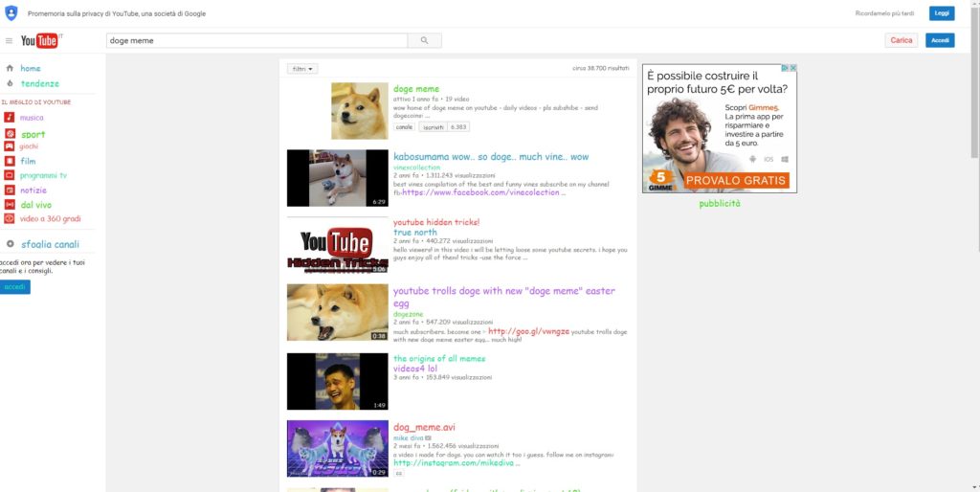
Task: Click the page vertical scrollbar
Action: 975,81
